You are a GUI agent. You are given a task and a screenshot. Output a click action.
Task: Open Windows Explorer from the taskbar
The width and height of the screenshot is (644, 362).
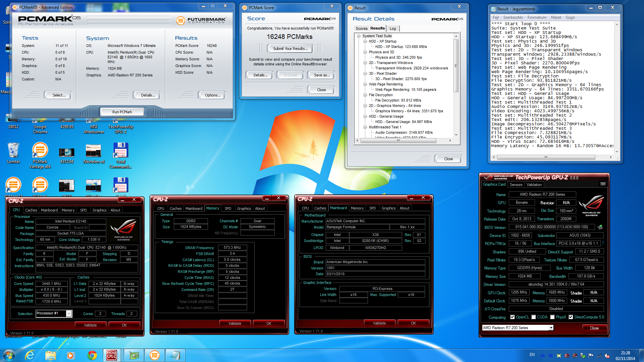click(50, 355)
